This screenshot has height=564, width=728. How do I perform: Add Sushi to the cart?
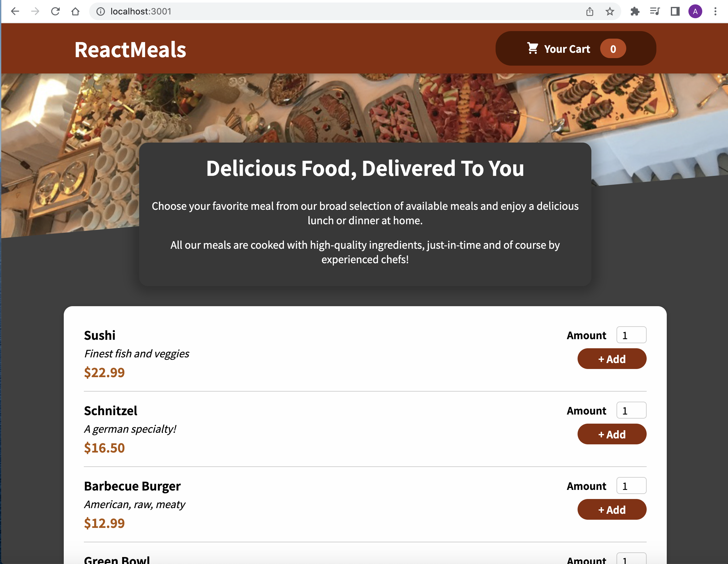coord(612,359)
